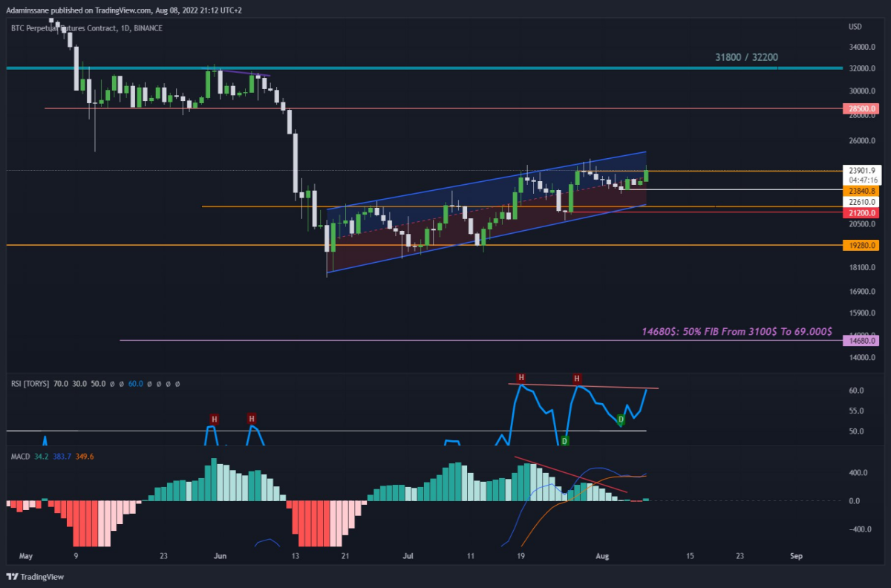Click the May label on time axis
Image resolution: width=891 pixels, height=588 pixels.
[x=26, y=555]
